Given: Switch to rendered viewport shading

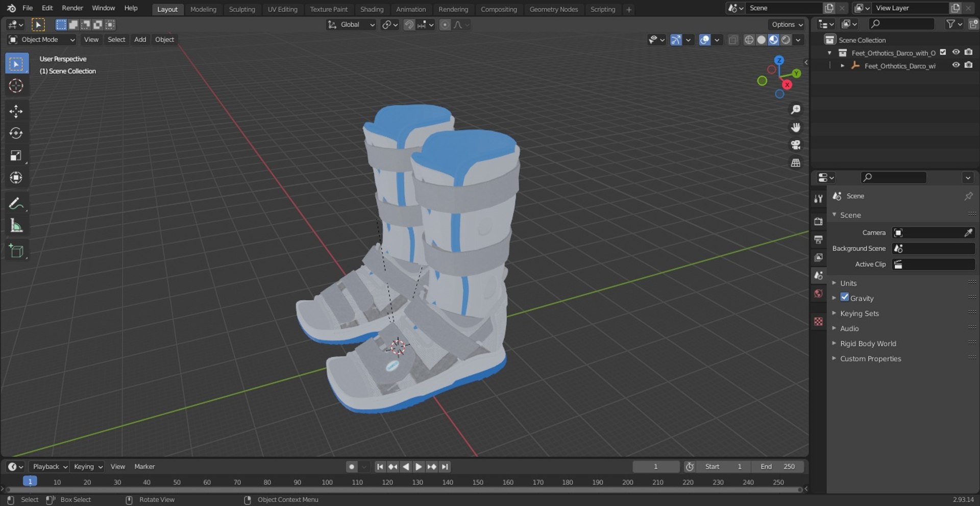Looking at the screenshot, I should (x=786, y=40).
